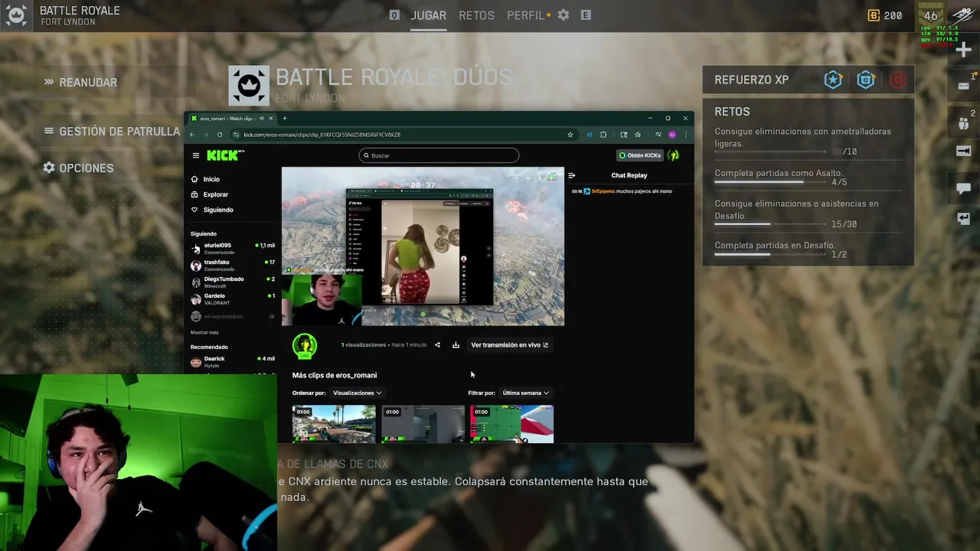Image resolution: width=980 pixels, height=551 pixels.
Task: Collapse the Chat Replay panel arrow
Action: [x=571, y=175]
